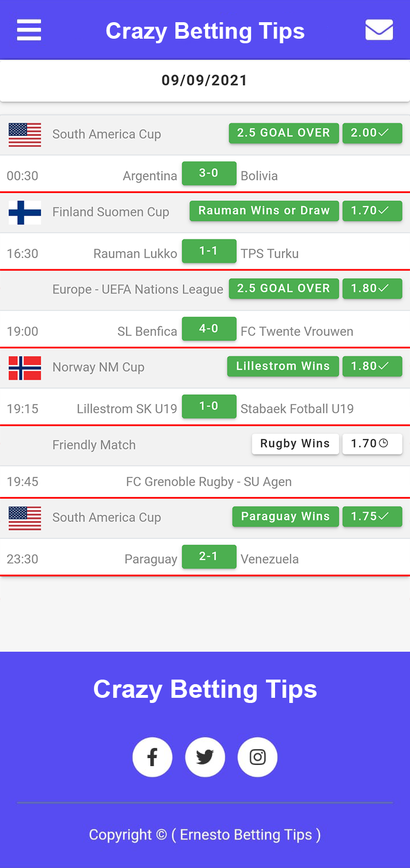Image resolution: width=410 pixels, height=868 pixels.
Task: Open the mail envelope icon
Action: pos(379,30)
